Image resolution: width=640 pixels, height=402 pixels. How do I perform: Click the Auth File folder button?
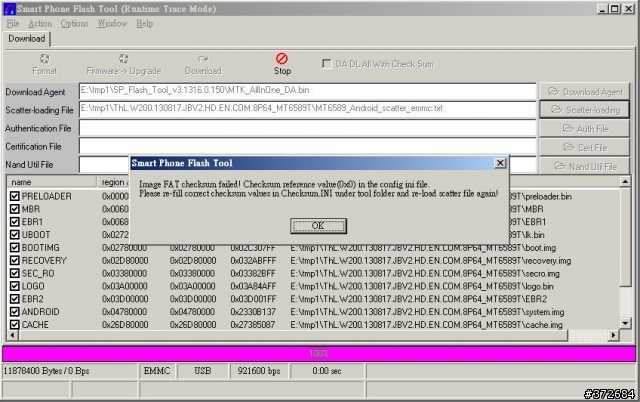pos(585,128)
